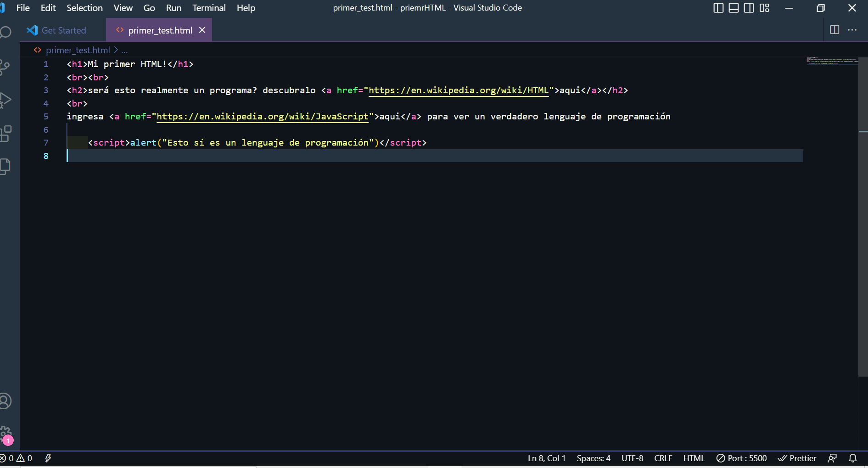Split the editor to the right

pyautogui.click(x=834, y=30)
